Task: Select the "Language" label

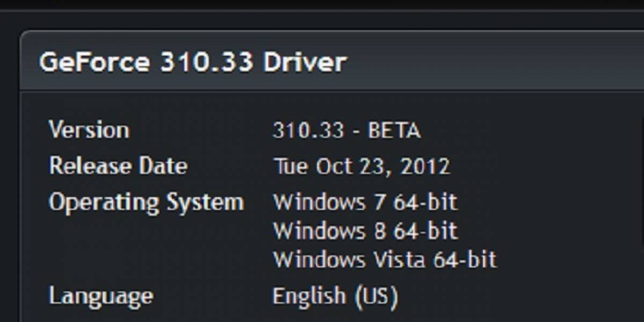Action: coord(101,296)
